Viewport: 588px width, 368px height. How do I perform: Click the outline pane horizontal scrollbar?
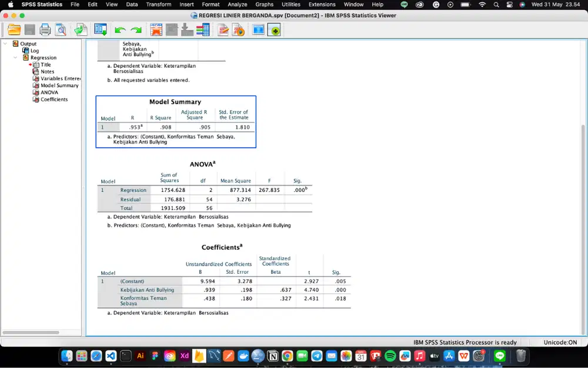31,332
